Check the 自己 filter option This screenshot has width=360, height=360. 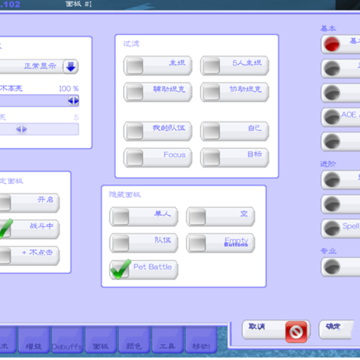[x=211, y=131]
